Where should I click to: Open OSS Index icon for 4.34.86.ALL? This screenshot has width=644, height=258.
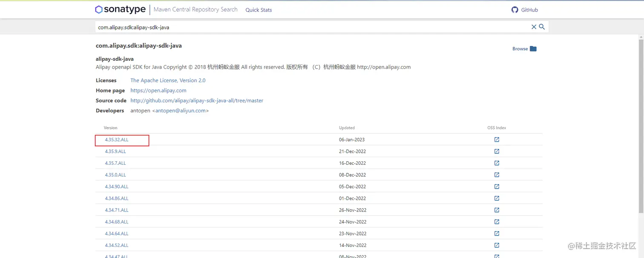(497, 198)
